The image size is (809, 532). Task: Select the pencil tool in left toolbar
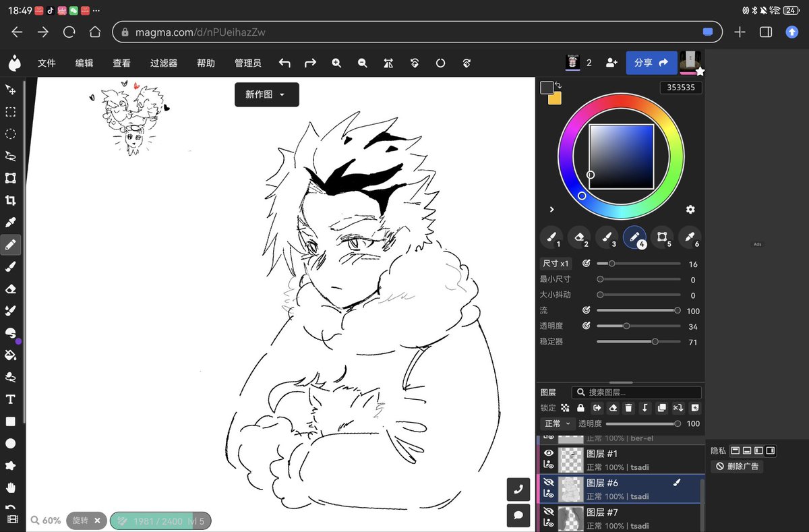point(11,245)
